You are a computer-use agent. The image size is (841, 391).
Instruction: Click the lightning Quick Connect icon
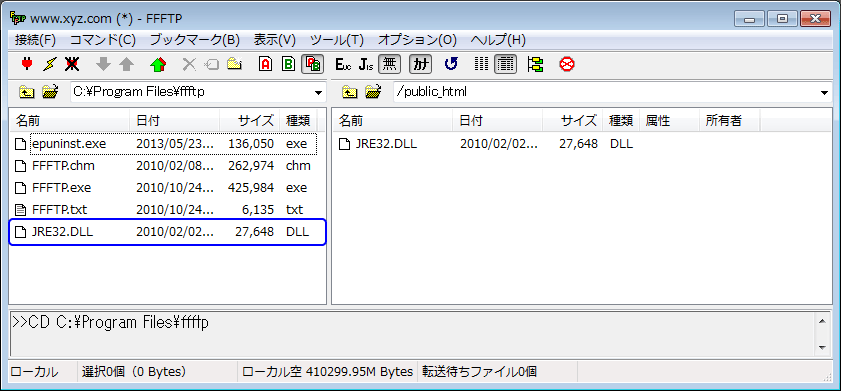point(49,65)
